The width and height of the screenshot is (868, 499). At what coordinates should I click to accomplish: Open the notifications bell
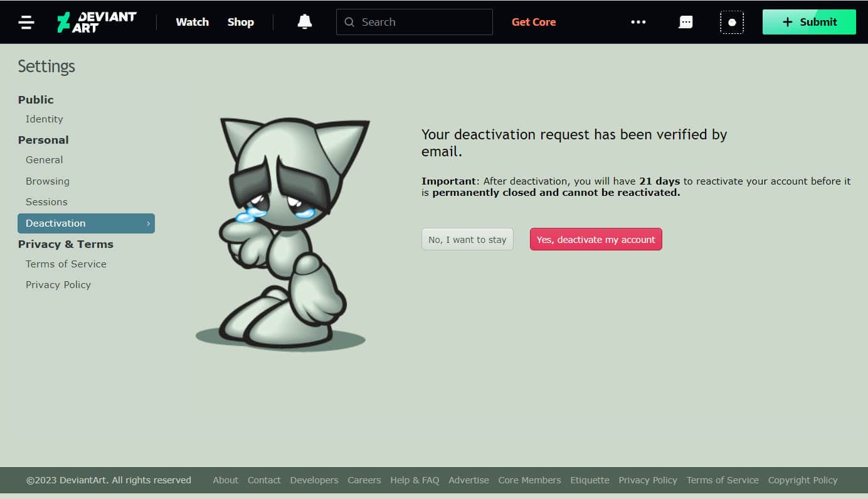tap(304, 21)
